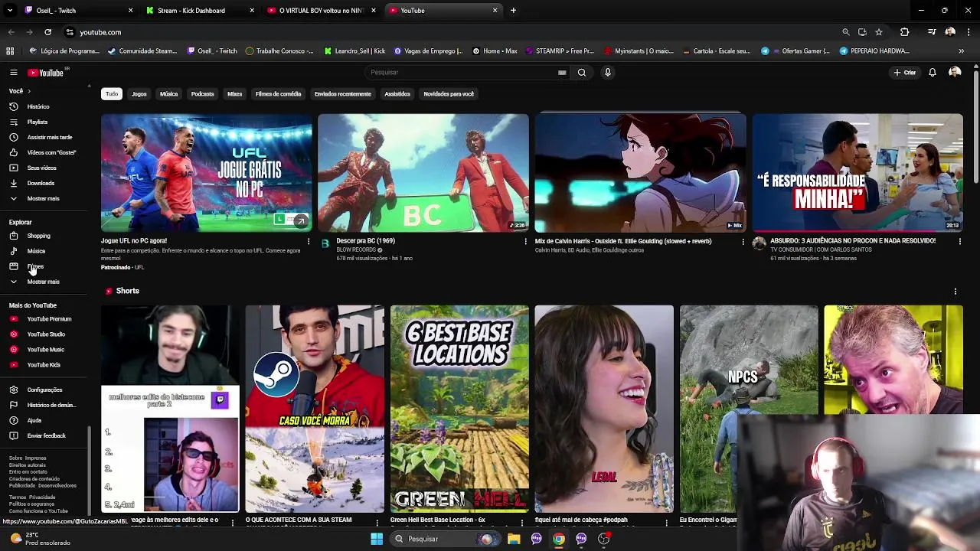Open YouTube Kids link
The width and height of the screenshot is (980, 551).
coord(44,365)
